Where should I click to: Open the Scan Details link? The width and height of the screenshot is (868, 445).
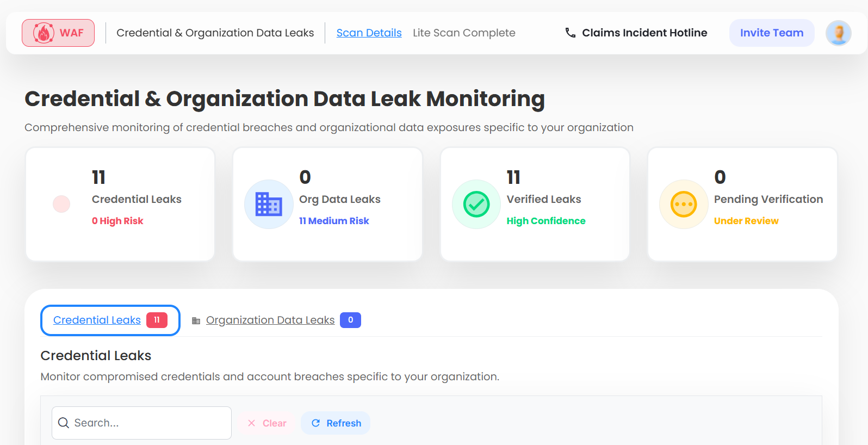[x=369, y=33]
